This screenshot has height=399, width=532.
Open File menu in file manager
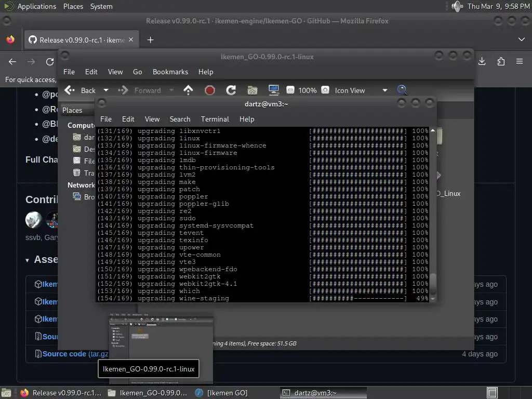pos(69,72)
